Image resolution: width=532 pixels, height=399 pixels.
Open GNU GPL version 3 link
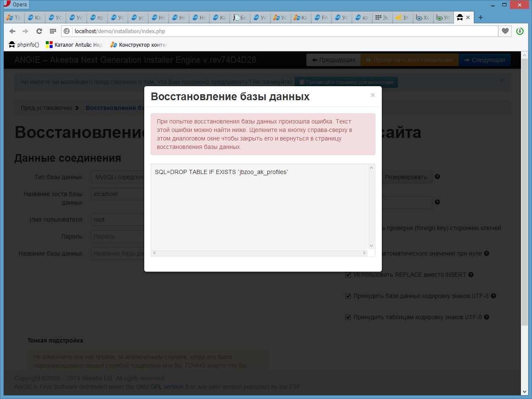tap(162, 387)
